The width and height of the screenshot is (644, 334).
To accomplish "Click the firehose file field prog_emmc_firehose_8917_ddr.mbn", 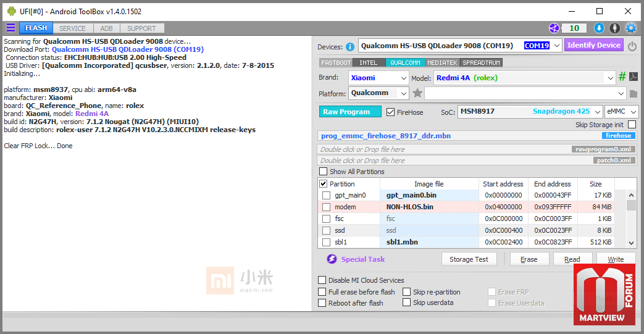I will click(x=477, y=136).
